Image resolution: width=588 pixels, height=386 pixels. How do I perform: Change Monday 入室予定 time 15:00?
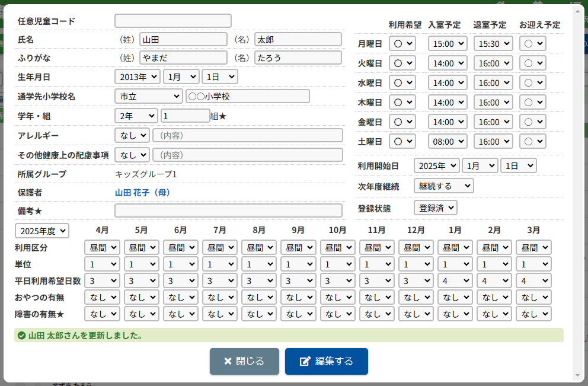[448, 44]
